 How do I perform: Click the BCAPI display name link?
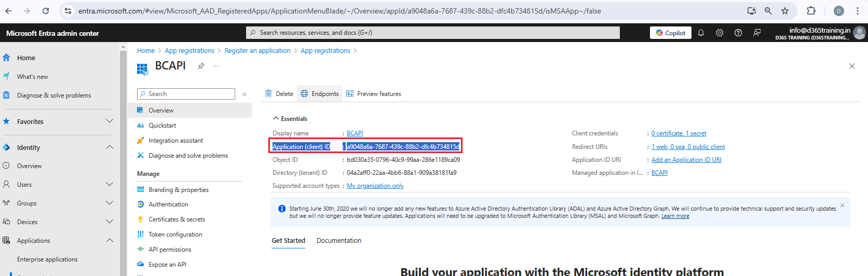tap(355, 133)
